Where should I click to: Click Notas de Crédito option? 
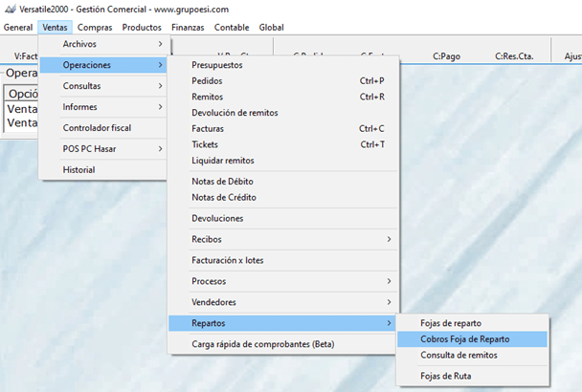coord(224,197)
